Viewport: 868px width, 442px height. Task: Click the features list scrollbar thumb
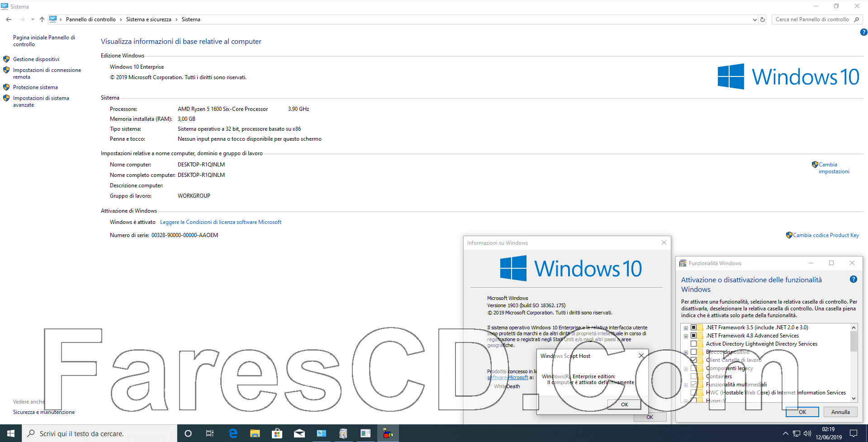[x=854, y=341]
